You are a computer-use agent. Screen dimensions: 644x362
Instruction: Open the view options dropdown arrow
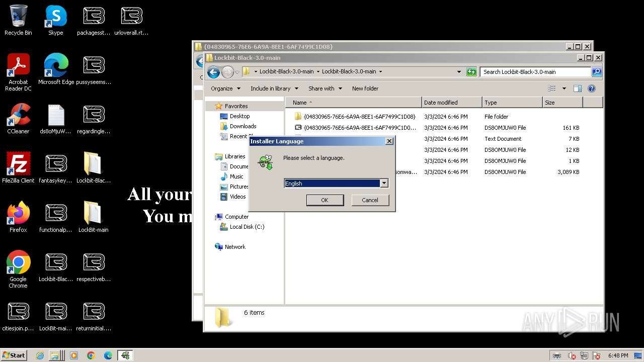pos(564,88)
